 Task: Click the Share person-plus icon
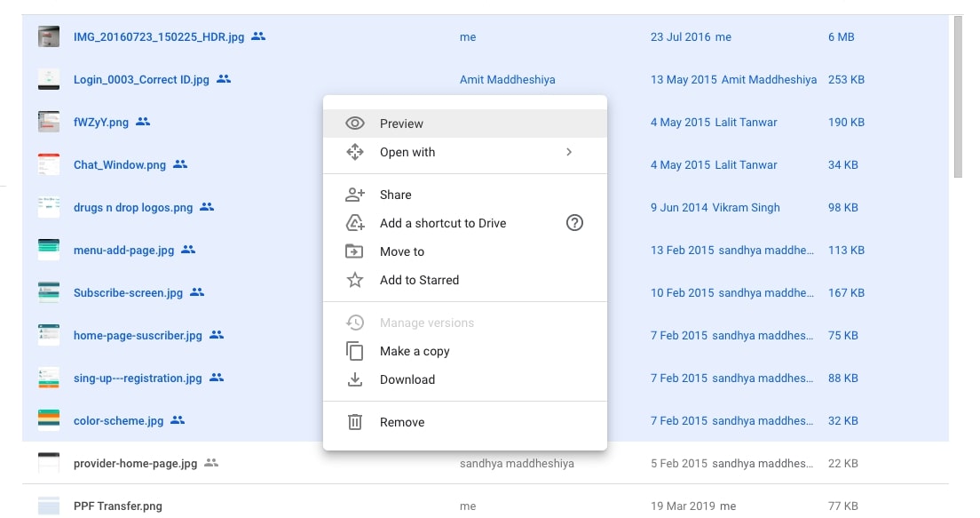point(355,195)
